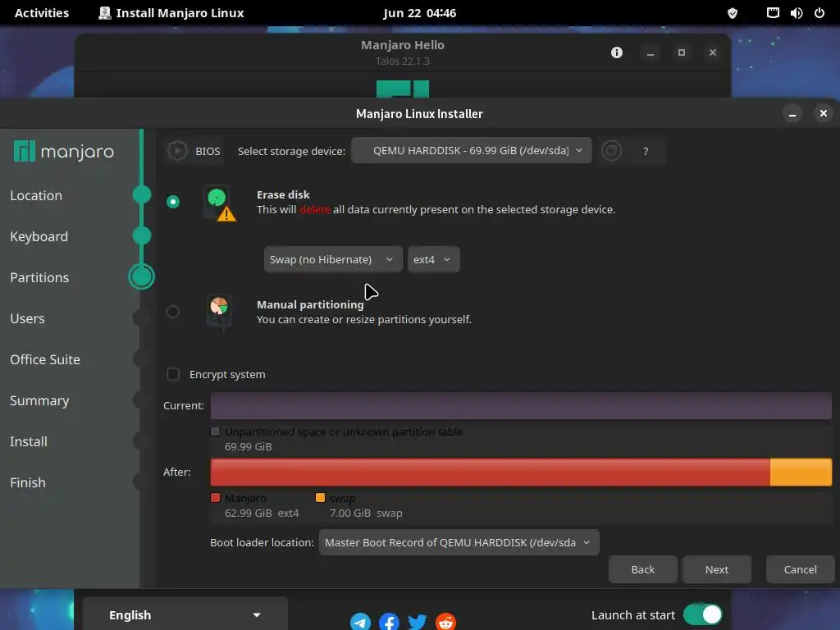Click the Install Manjaro Linux app indicator
Viewport: 840px width, 630px height.
click(x=171, y=13)
